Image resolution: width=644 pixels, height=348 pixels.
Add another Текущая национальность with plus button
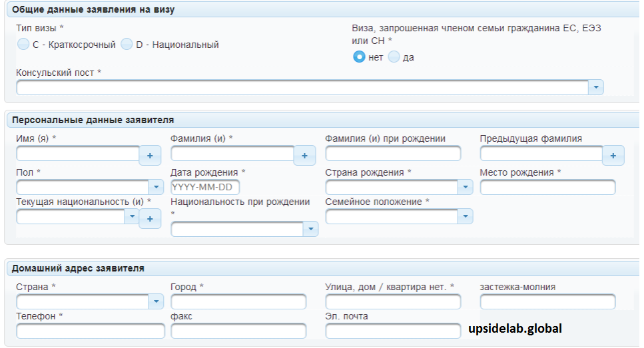150,218
